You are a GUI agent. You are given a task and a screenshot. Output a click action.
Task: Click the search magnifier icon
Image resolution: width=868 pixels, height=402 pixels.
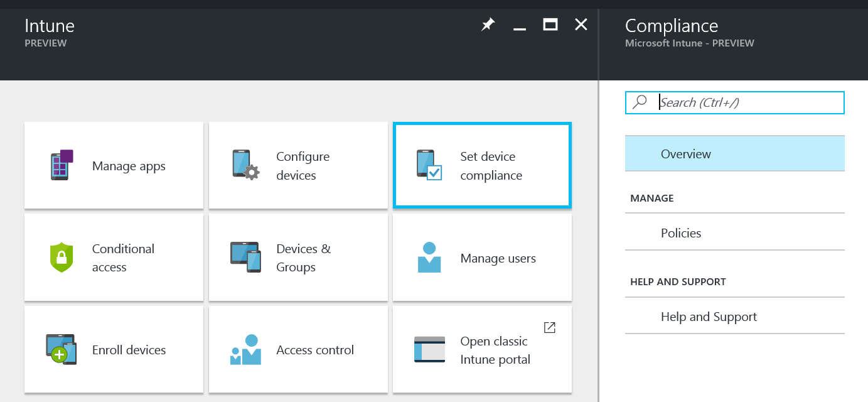[640, 102]
